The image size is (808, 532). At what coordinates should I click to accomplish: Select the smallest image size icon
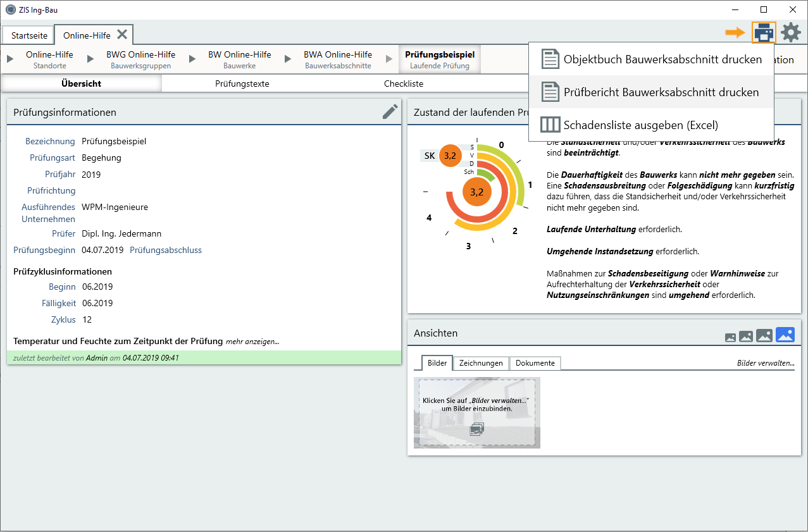pos(730,338)
